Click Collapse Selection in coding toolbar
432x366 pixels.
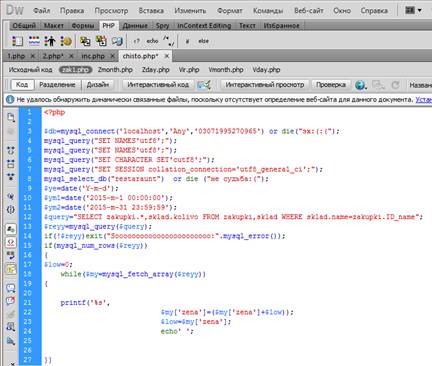(11, 163)
